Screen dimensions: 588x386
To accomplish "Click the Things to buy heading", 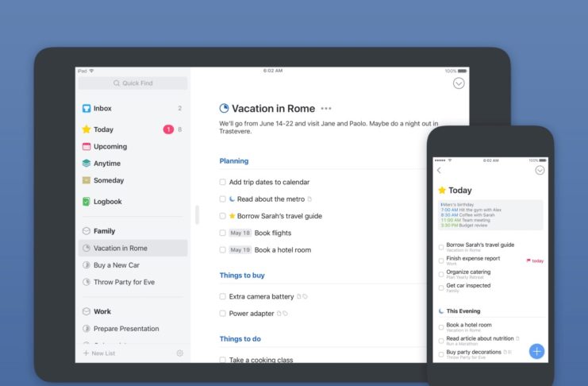I will (x=242, y=276).
